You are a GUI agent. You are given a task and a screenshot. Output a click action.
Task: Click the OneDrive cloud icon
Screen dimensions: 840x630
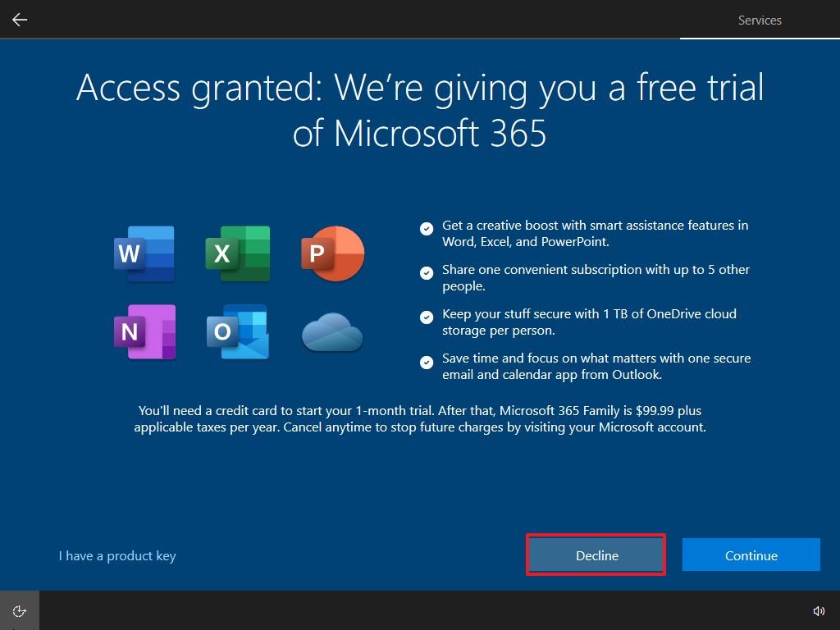(333, 333)
